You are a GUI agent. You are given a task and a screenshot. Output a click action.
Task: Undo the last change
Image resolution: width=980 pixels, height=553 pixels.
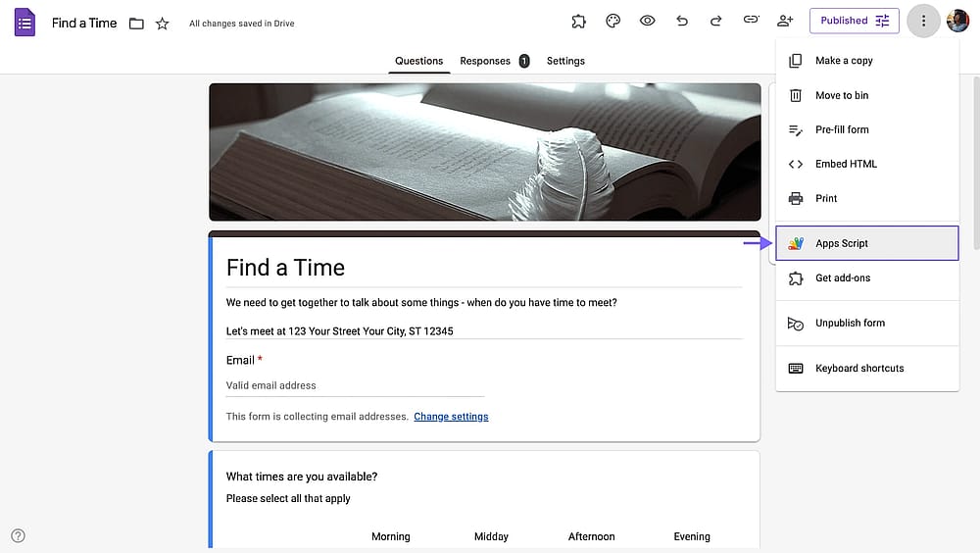pos(682,21)
